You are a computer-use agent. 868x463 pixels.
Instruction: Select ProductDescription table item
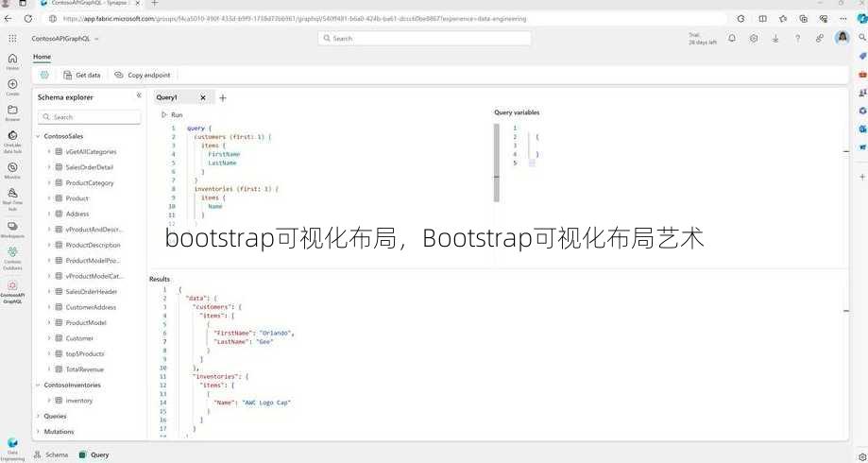[93, 245]
